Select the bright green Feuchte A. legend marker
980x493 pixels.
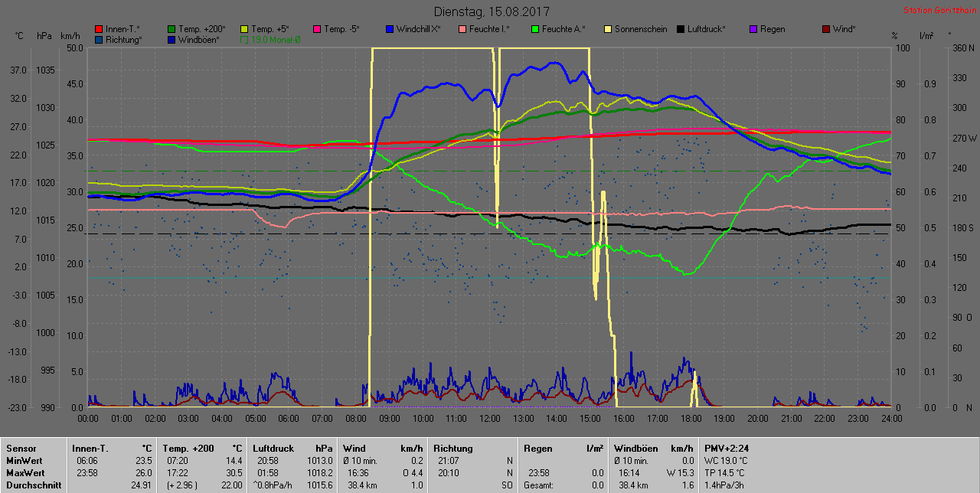[535, 29]
